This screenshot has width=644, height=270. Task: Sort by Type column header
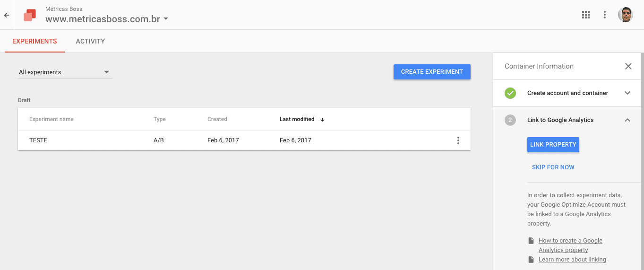[x=160, y=119]
